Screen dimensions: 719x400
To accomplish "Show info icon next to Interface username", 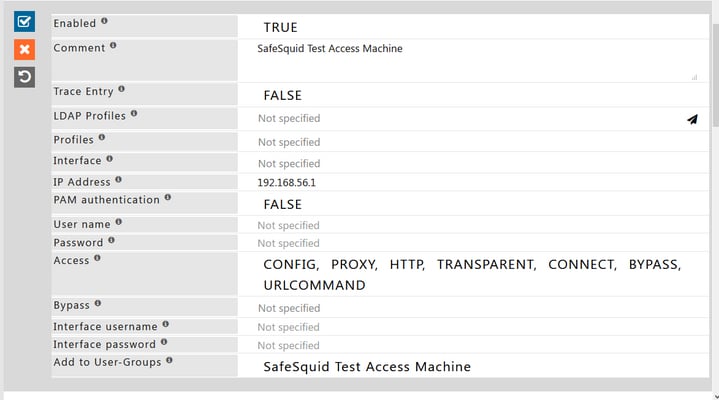I will tap(166, 324).
